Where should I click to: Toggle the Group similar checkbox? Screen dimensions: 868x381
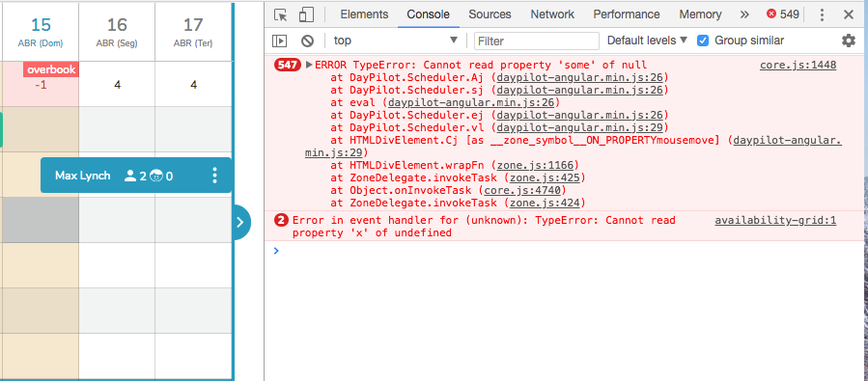pos(703,41)
